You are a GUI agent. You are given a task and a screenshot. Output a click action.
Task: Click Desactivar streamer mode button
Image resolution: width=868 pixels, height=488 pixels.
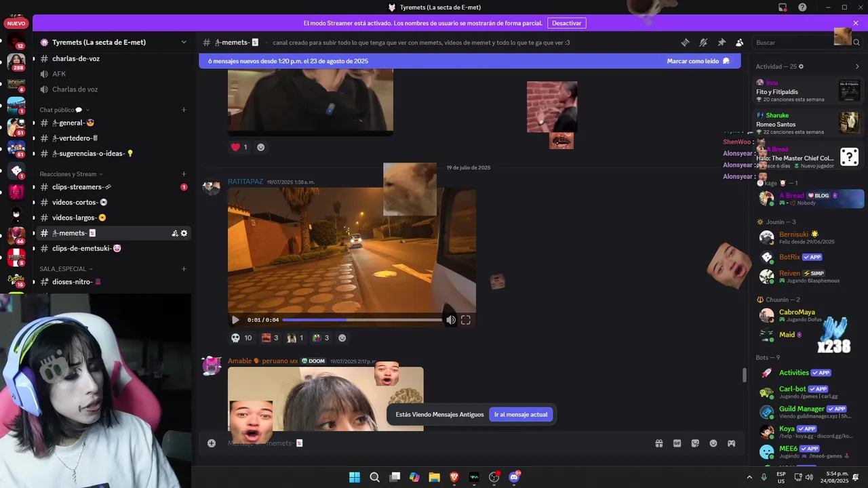[566, 23]
